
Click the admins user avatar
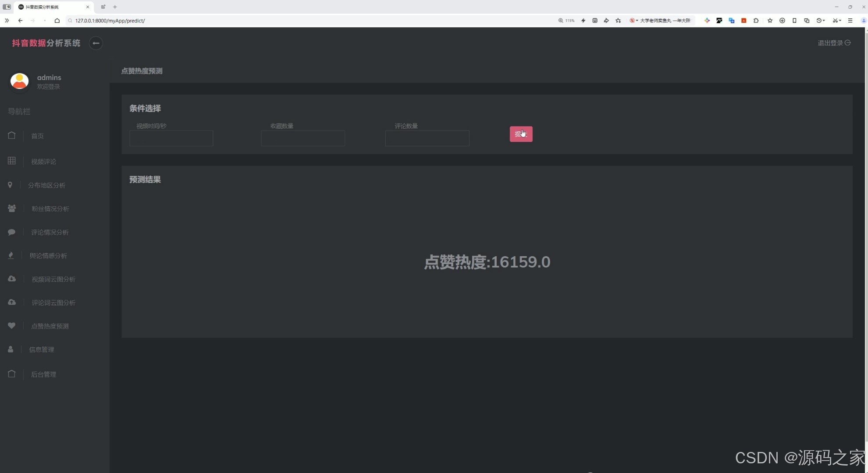click(x=20, y=81)
